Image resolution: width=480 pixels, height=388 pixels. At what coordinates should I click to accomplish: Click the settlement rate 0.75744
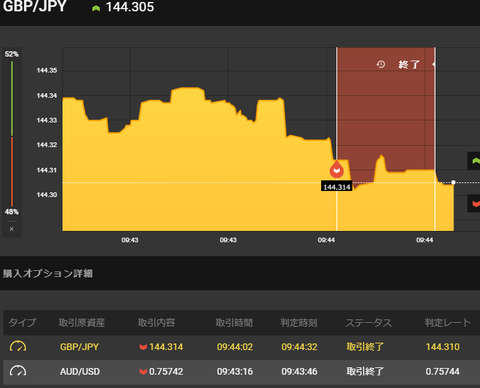click(x=443, y=372)
